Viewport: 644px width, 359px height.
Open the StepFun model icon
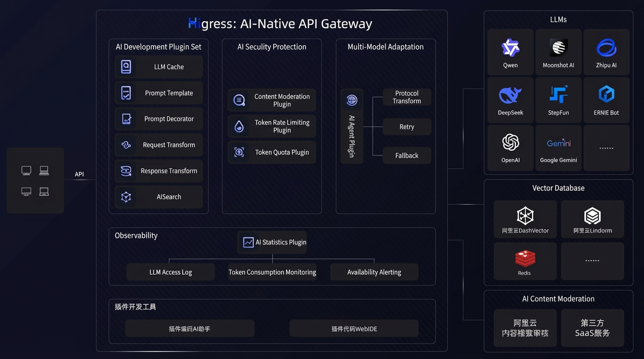pos(558,94)
